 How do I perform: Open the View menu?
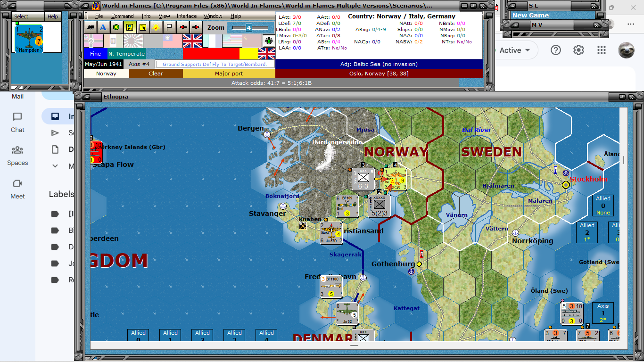pyautogui.click(x=164, y=16)
